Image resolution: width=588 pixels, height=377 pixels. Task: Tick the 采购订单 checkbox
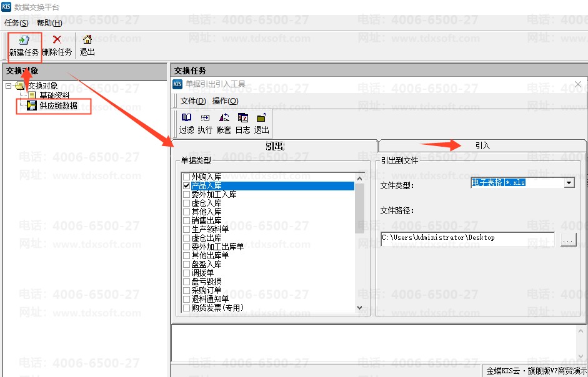(x=186, y=291)
